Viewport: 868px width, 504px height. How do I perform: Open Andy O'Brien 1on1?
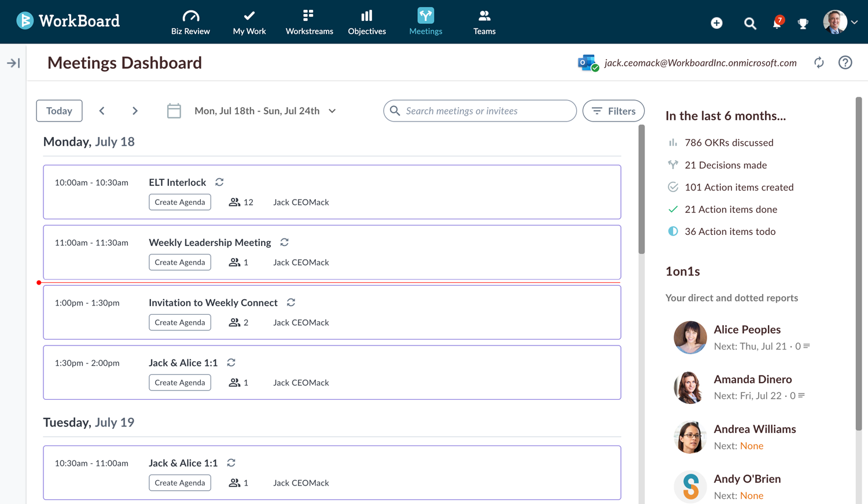(x=747, y=479)
